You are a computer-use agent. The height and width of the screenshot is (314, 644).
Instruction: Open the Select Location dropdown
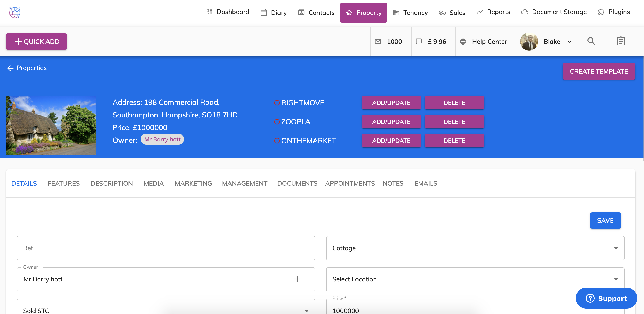[x=616, y=279]
